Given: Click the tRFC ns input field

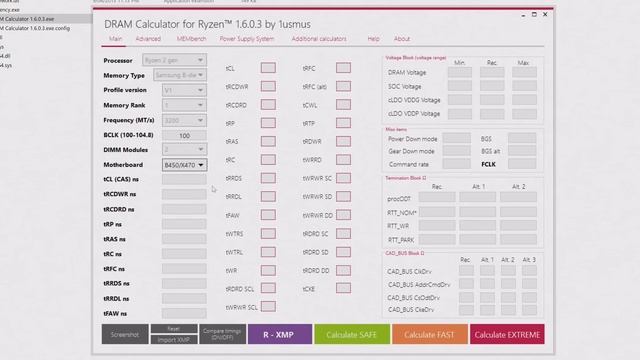Looking at the screenshot, I should [184, 269].
